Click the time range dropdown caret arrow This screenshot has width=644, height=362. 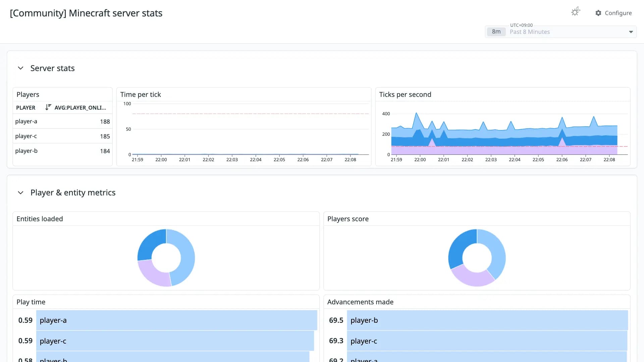click(x=631, y=32)
